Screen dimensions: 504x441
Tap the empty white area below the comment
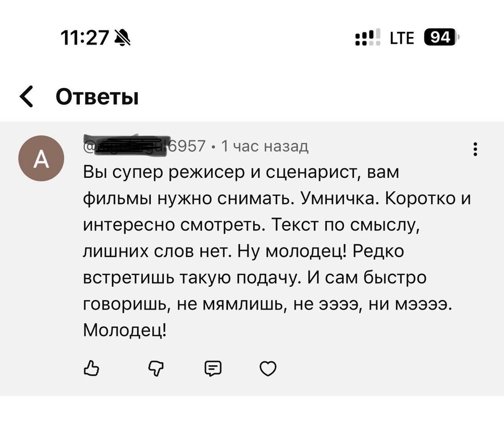[x=252, y=418]
